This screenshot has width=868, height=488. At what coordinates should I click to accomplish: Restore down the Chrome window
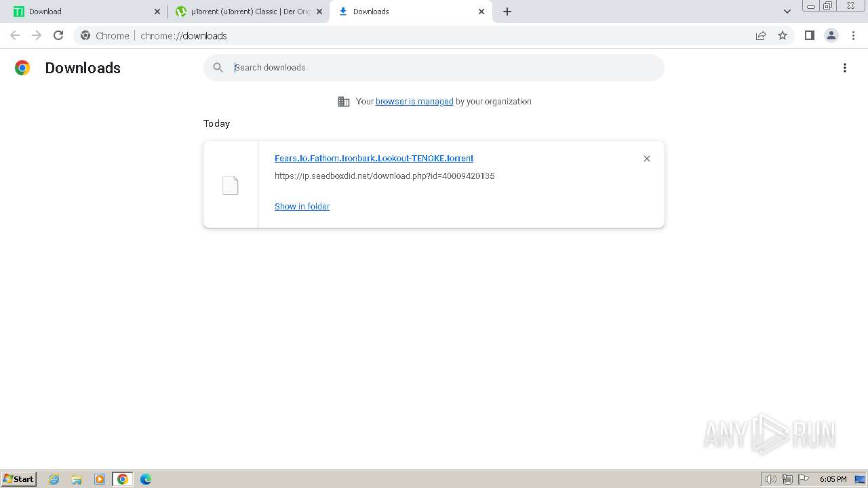(827, 6)
